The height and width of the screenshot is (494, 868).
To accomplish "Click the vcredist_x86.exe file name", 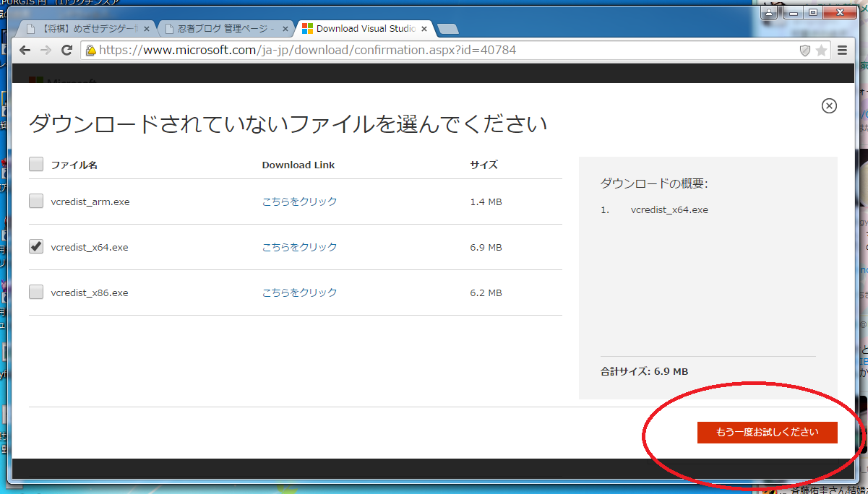I will (90, 293).
